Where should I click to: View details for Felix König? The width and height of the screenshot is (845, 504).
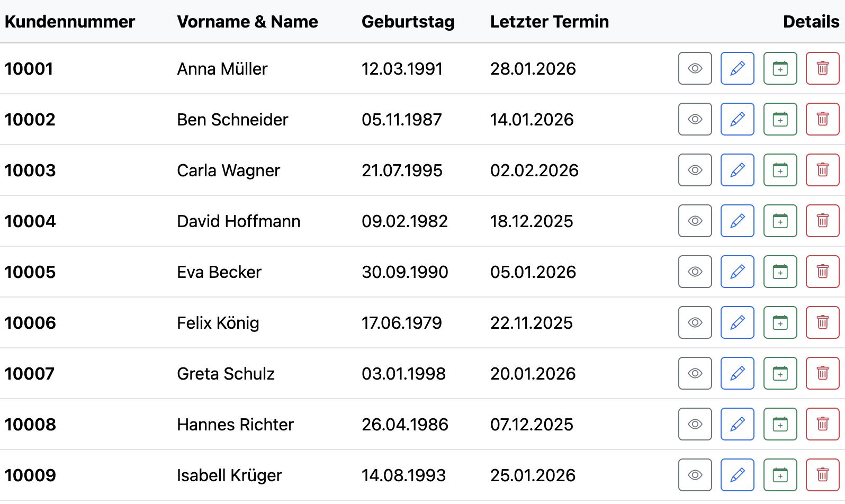(695, 322)
